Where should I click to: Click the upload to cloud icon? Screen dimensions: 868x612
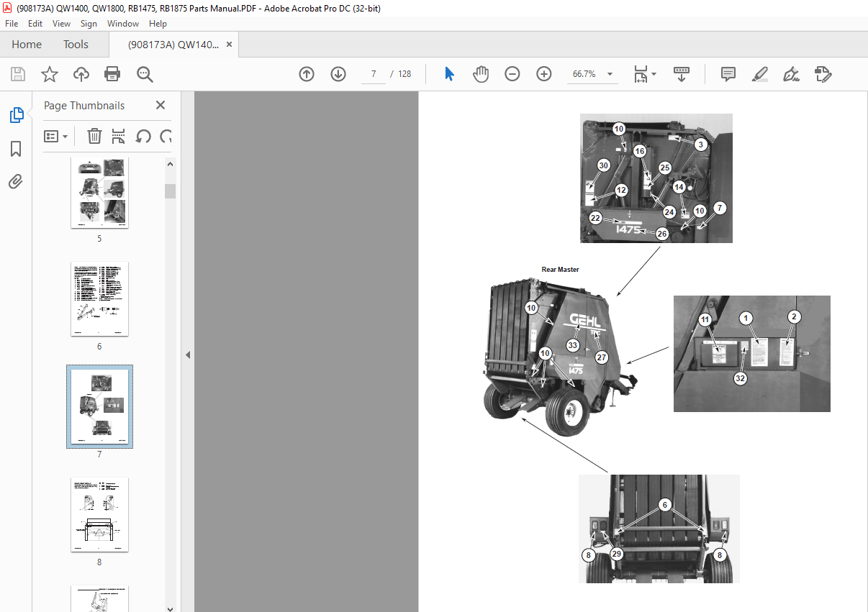[x=81, y=74]
